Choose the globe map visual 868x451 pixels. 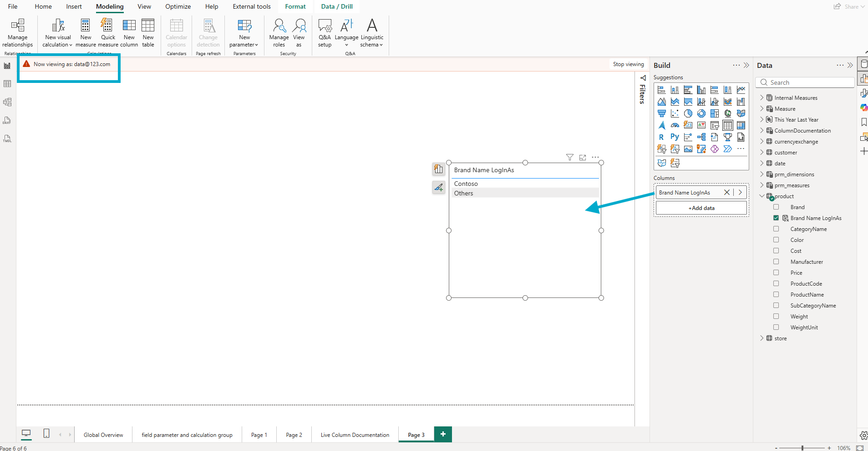[728, 113]
